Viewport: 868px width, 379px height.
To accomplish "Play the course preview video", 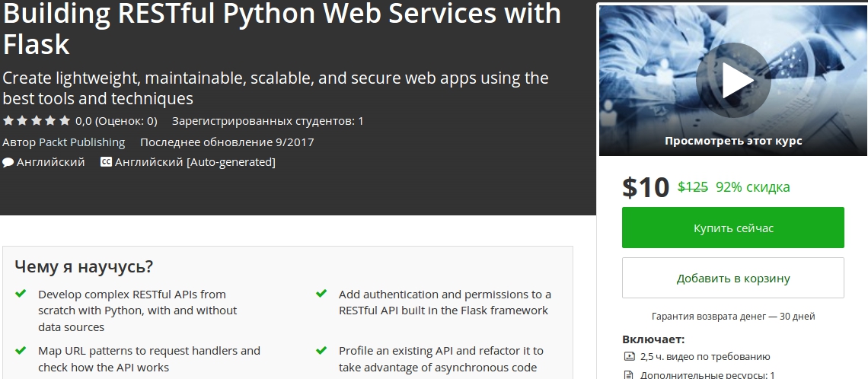I will click(x=732, y=80).
